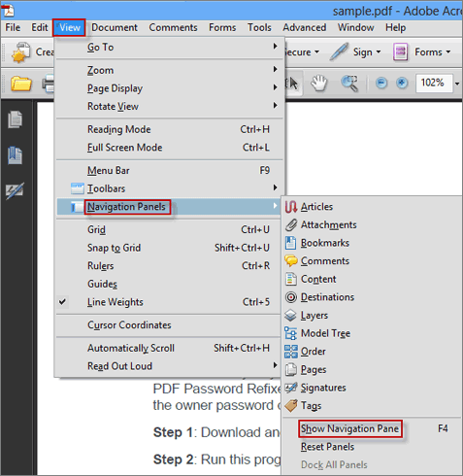Image resolution: width=463 pixels, height=476 pixels.
Task: Open the Tools menu
Action: pos(259,27)
